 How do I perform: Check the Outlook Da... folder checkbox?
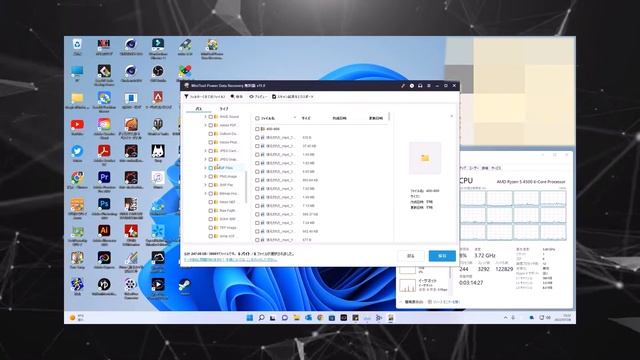(211, 134)
